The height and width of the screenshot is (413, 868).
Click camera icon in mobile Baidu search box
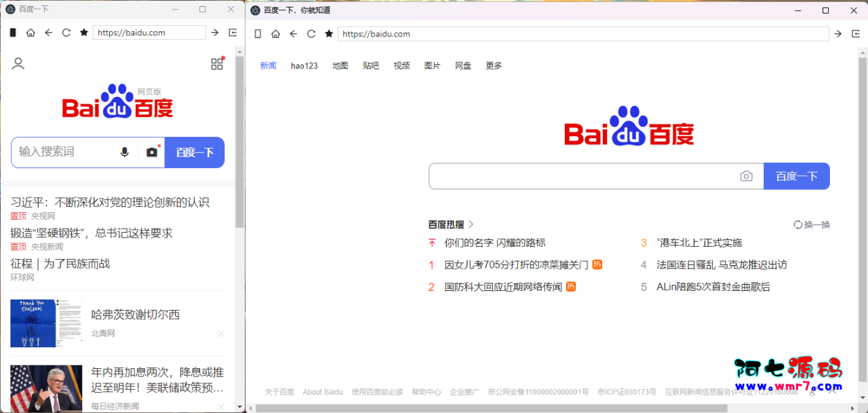coord(152,152)
